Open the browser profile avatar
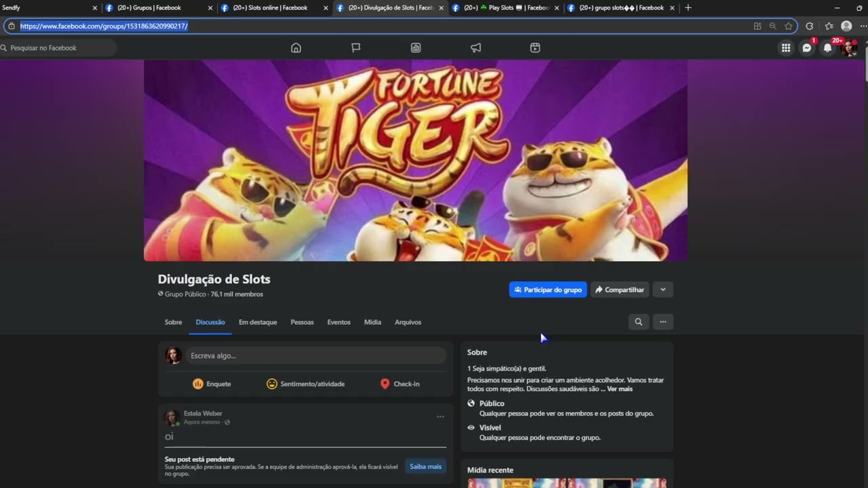Image resolution: width=868 pixels, height=488 pixels. tap(846, 26)
